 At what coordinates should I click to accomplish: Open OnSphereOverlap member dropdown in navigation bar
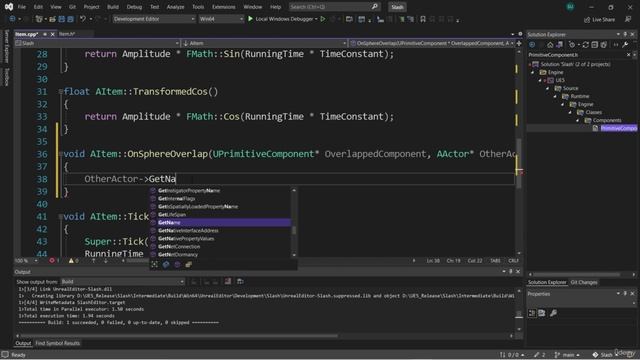[x=432, y=43]
